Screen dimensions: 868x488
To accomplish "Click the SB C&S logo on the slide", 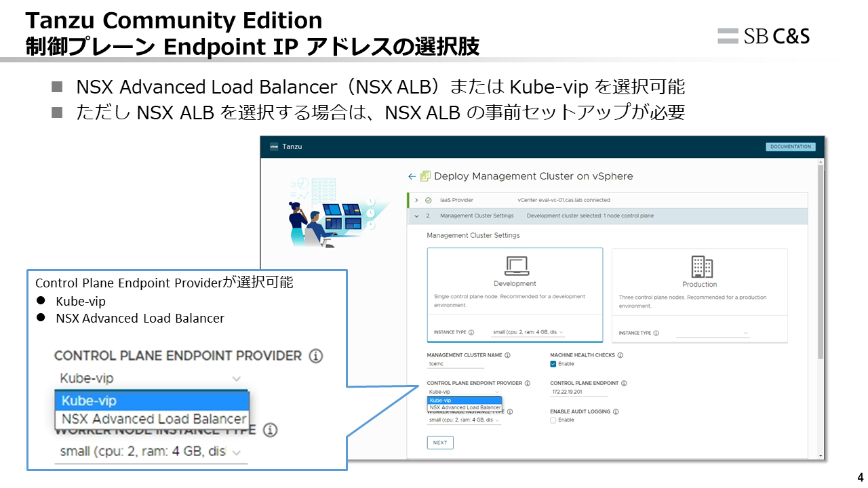I will coord(764,36).
